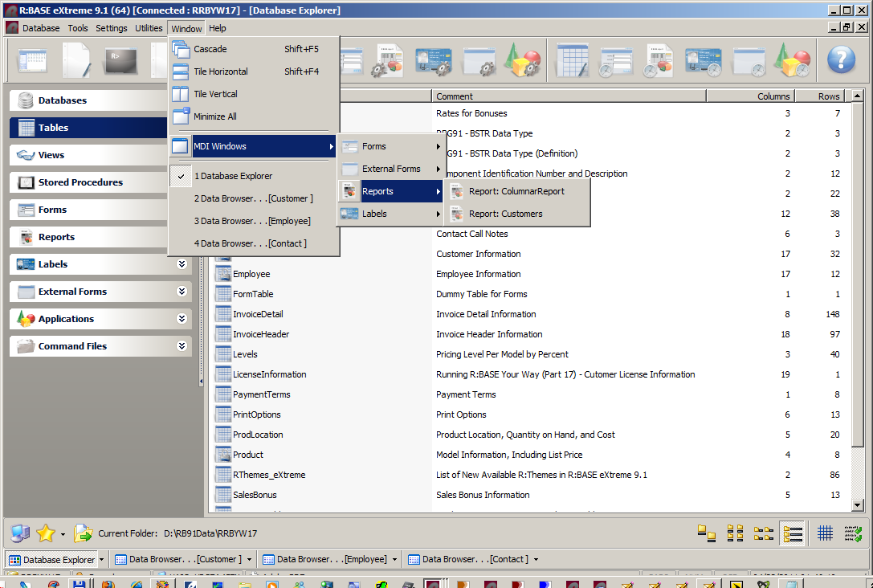
Task: Click the Employee table icon
Action: tap(222, 274)
